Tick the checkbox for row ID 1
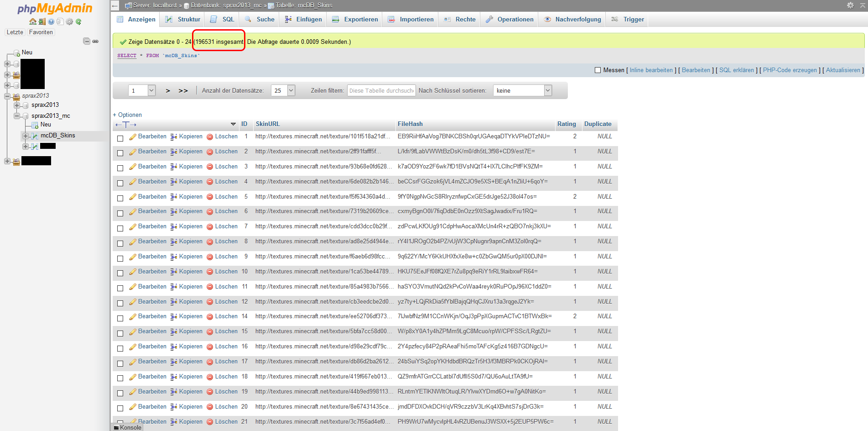 click(120, 138)
